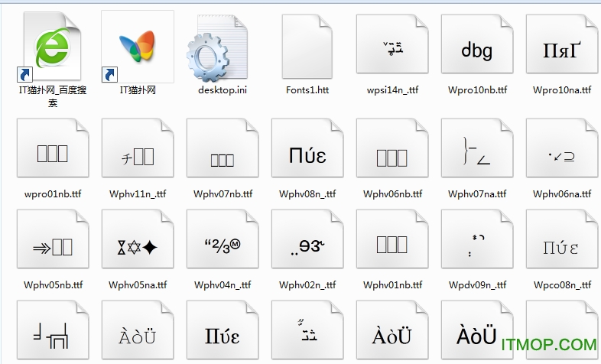Click the Fonts1.htt blank file icon
Screen dimensions: 601x364
pos(307,47)
